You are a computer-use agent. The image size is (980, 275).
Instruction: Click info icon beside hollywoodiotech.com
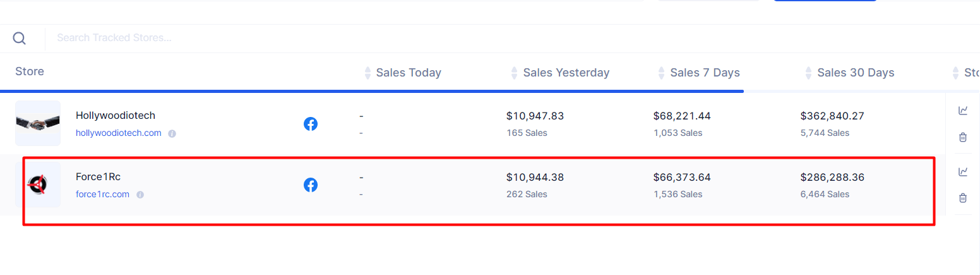pyautogui.click(x=172, y=133)
